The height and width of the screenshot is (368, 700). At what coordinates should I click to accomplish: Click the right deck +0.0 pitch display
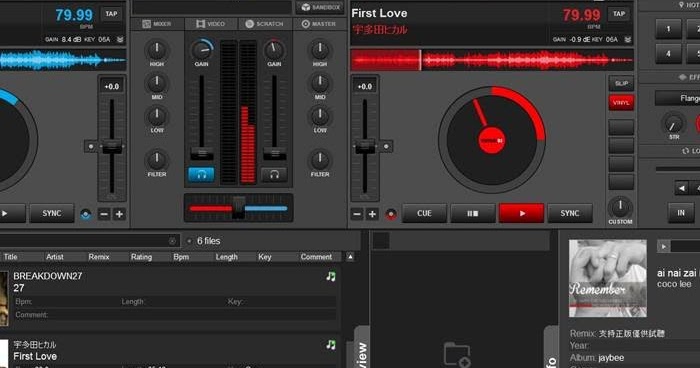pyautogui.click(x=365, y=86)
